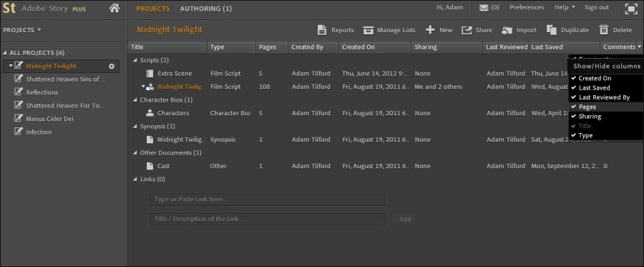Image resolution: width=644 pixels, height=267 pixels.
Task: Click Manus Celer Dei project icon
Action: pos(18,118)
